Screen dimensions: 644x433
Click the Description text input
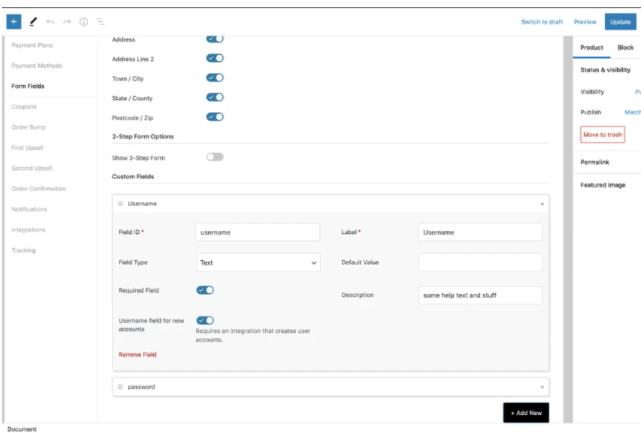coord(480,295)
